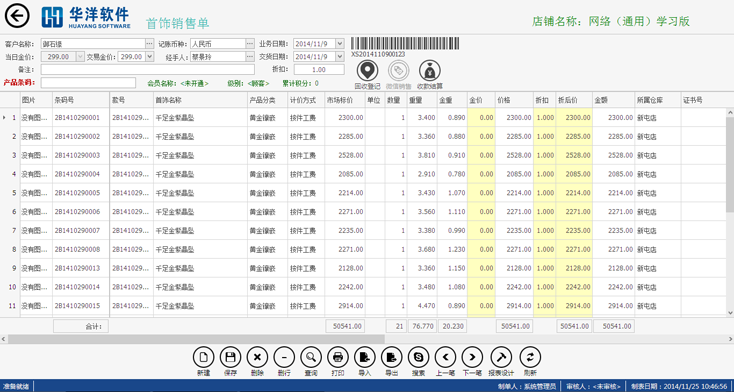Image resolution: width=734 pixels, height=392 pixels.
Task: Expand 业务日期 date dropdown
Action: [x=340, y=44]
